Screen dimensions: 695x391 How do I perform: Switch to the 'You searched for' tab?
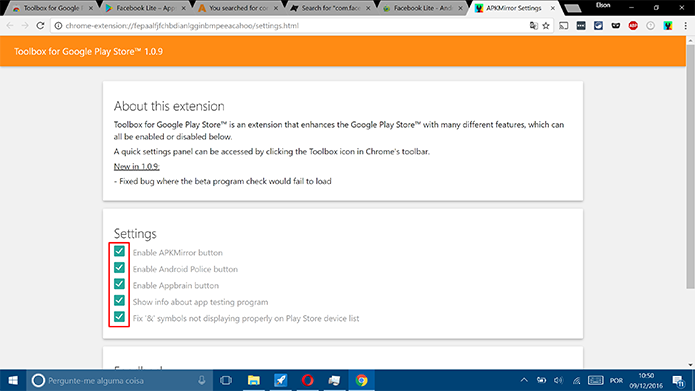(238, 8)
